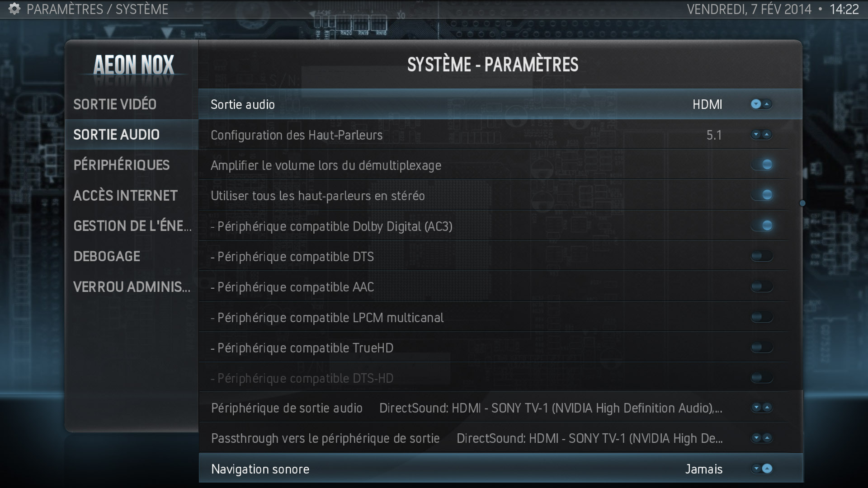Click up arrow for Navigation sonore

click(x=767, y=469)
